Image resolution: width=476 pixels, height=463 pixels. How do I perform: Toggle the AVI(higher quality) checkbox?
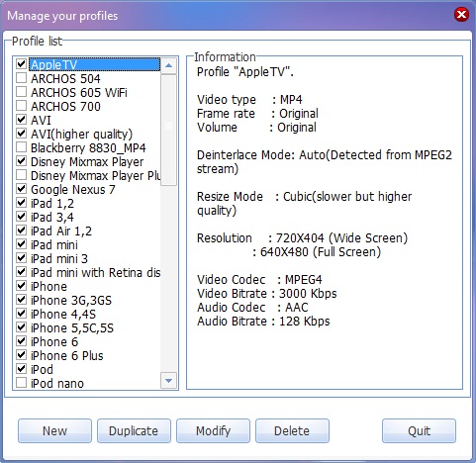click(22, 134)
